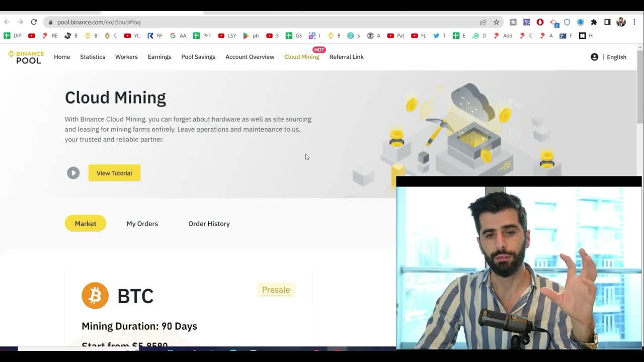Open the RF bookmark

155,36
